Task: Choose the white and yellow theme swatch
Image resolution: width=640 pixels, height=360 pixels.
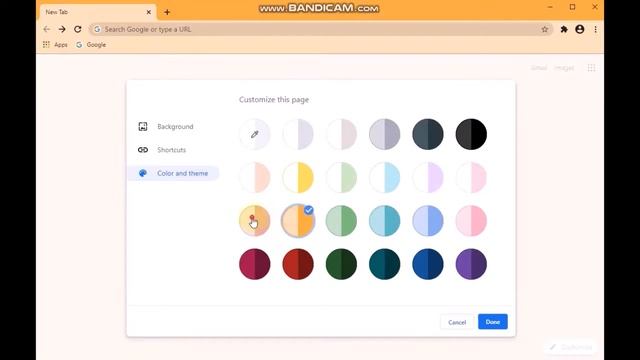Action: [x=298, y=178]
